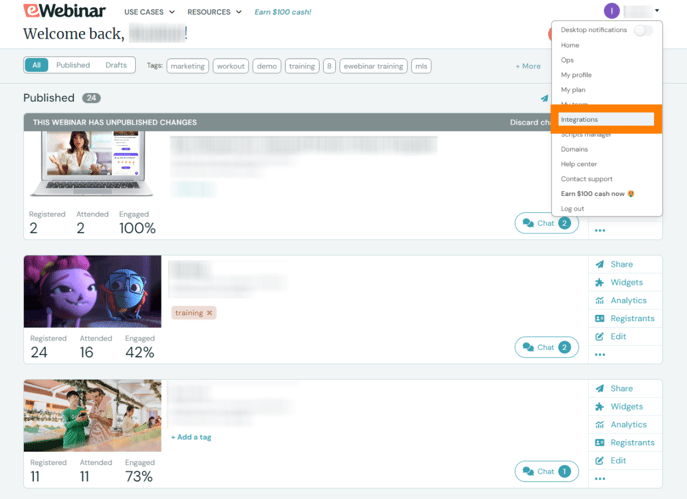Screen dimensions: 687x499
Task: Choose Log out in the account menu
Action: point(572,209)
